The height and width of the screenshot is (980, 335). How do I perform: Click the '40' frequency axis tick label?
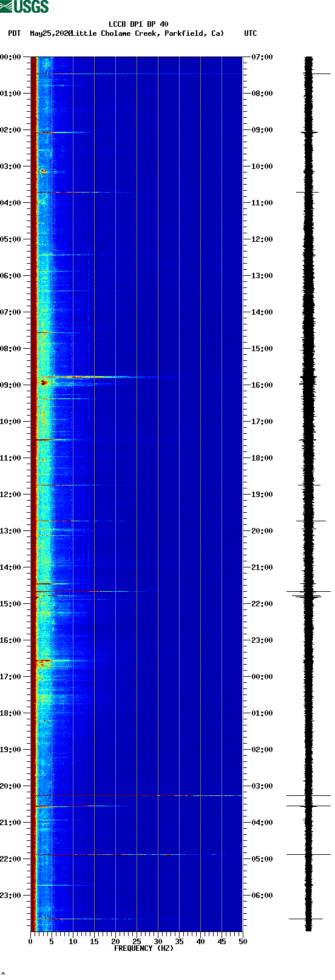pyautogui.click(x=200, y=942)
